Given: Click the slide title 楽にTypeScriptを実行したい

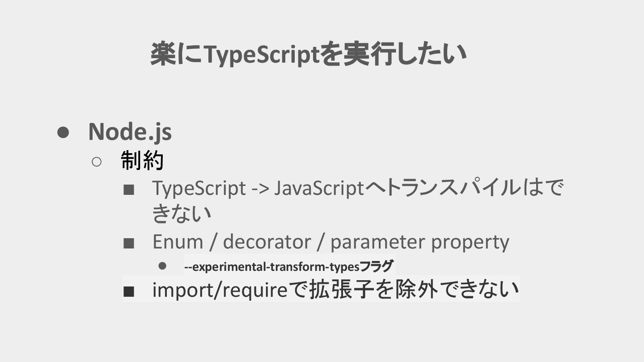Looking at the screenshot, I should tap(309, 55).
